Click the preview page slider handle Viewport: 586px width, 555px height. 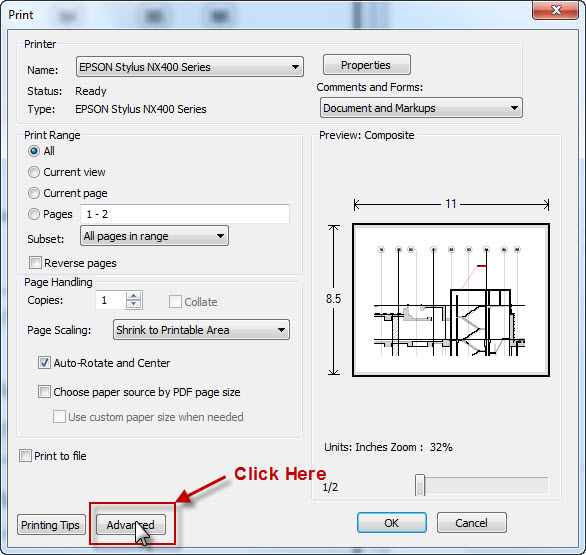[420, 485]
